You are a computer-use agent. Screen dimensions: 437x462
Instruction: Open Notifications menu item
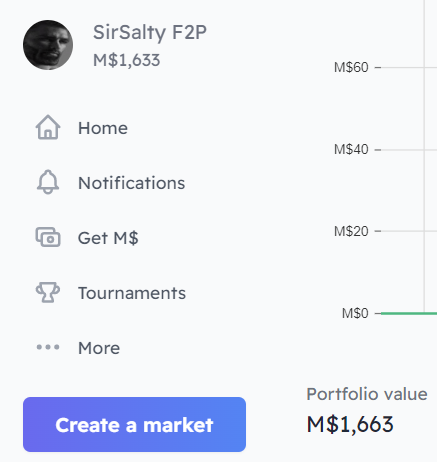[110, 182]
